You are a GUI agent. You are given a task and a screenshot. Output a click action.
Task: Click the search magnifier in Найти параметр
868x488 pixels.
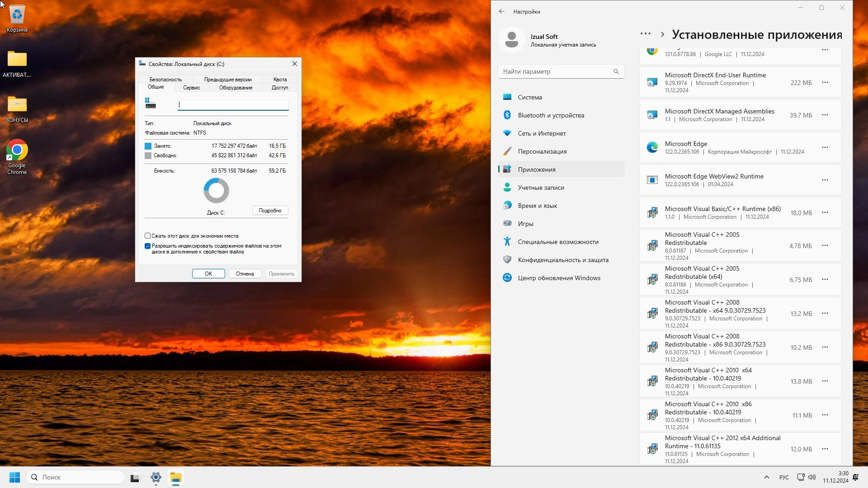point(616,71)
